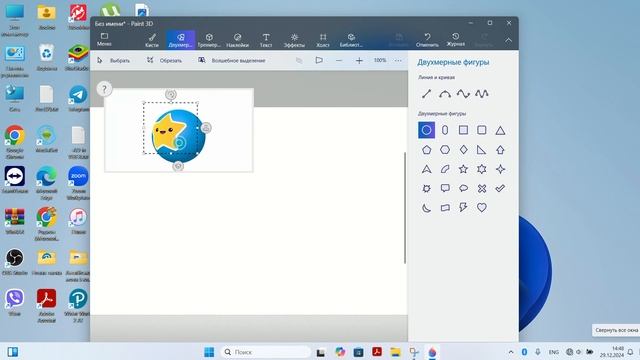This screenshot has width=640, height=360.
Task: Select the straight line tool
Action: 427,93
